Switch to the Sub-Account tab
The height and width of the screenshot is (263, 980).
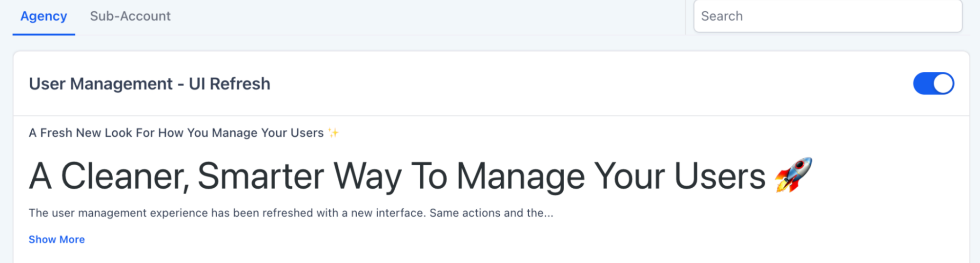(130, 16)
